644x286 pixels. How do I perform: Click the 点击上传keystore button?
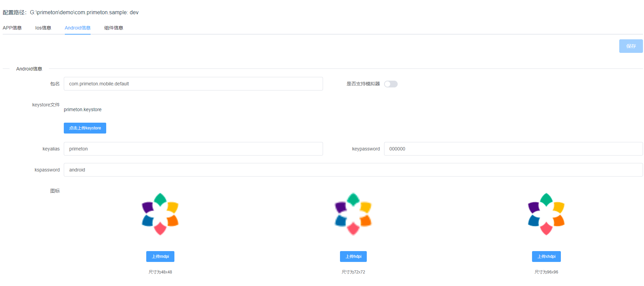coord(85,128)
